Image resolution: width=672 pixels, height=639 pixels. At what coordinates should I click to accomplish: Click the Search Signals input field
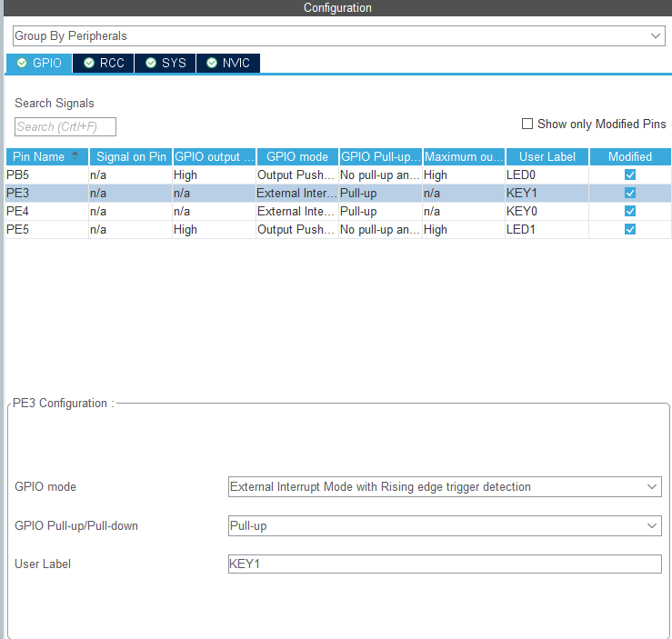(x=65, y=126)
